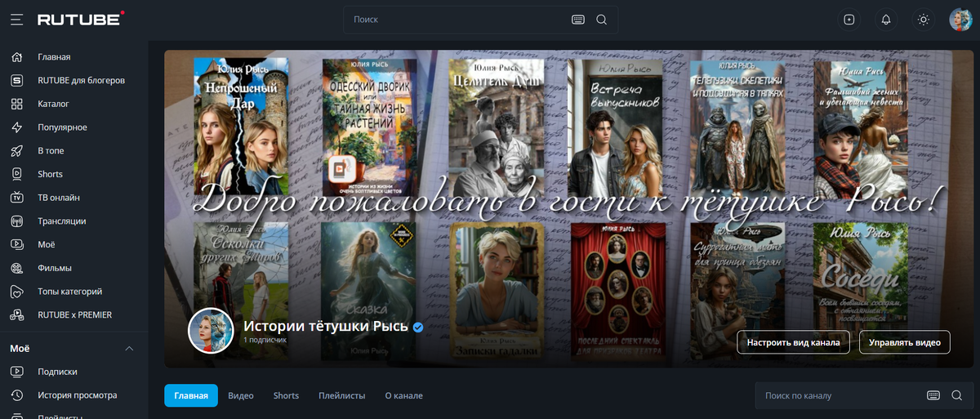Open История просмотра sidebar link
The height and width of the screenshot is (419, 980).
(x=77, y=395)
